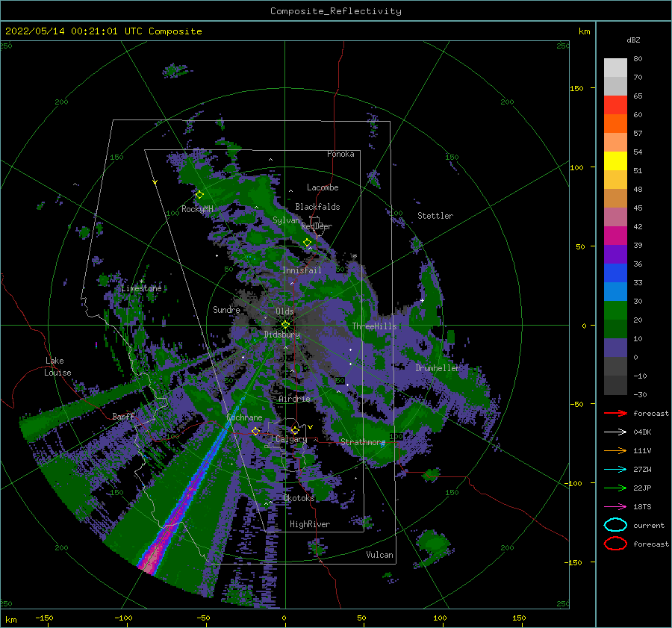Click the Drumheller map label
This screenshot has height=628, width=672.
[437, 368]
